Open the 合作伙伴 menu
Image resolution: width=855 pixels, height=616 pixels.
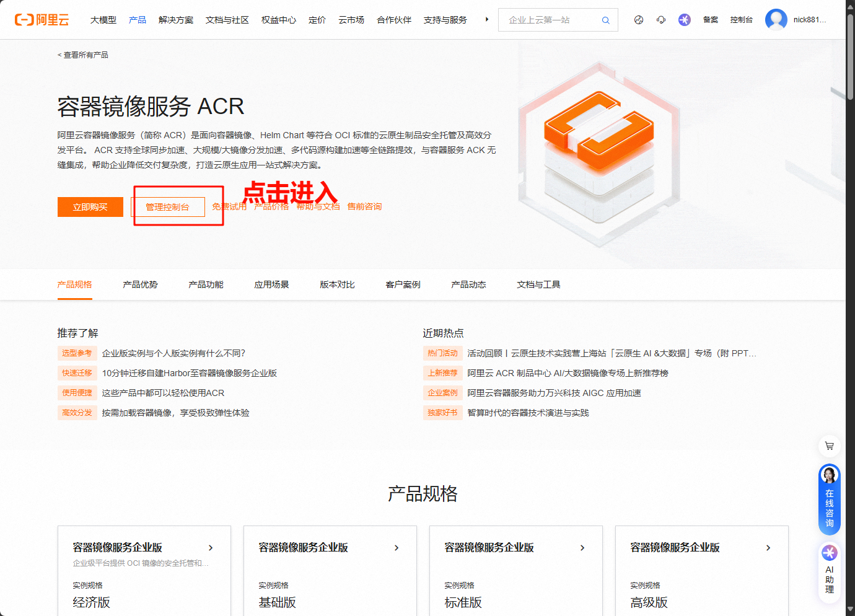pos(394,20)
